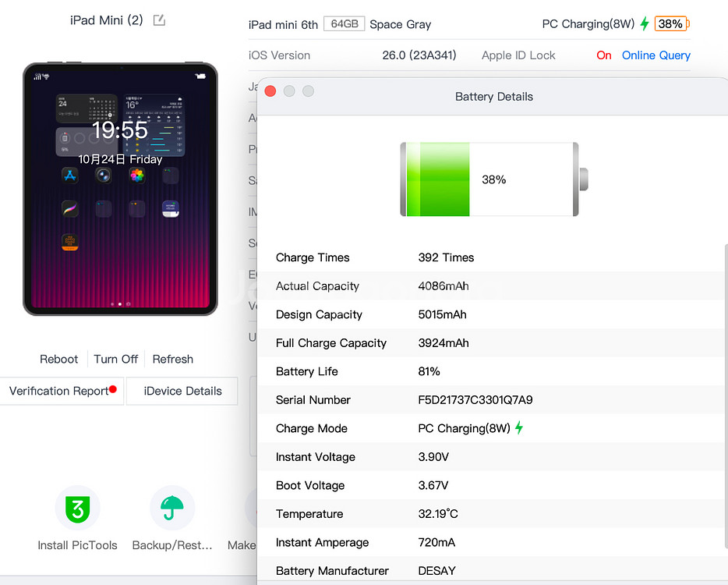Click the edit icon beside iPad Mini (2)
Screen dimensions: 728x585
point(159,20)
